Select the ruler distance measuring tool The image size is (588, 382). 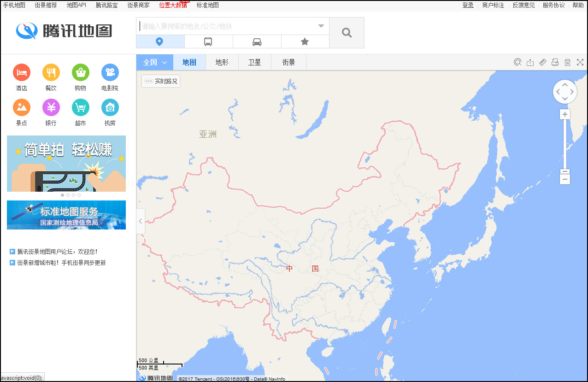pos(543,62)
